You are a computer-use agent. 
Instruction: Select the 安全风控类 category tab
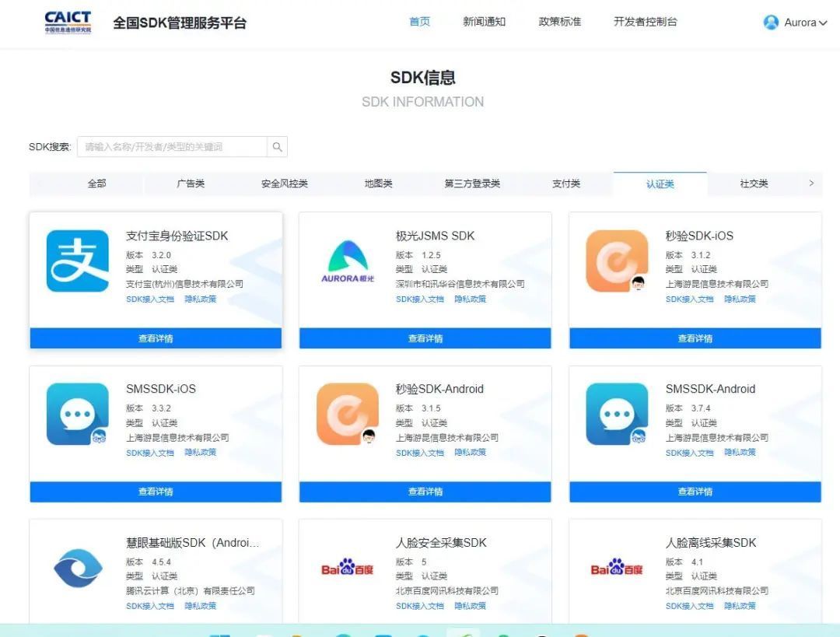(x=285, y=184)
